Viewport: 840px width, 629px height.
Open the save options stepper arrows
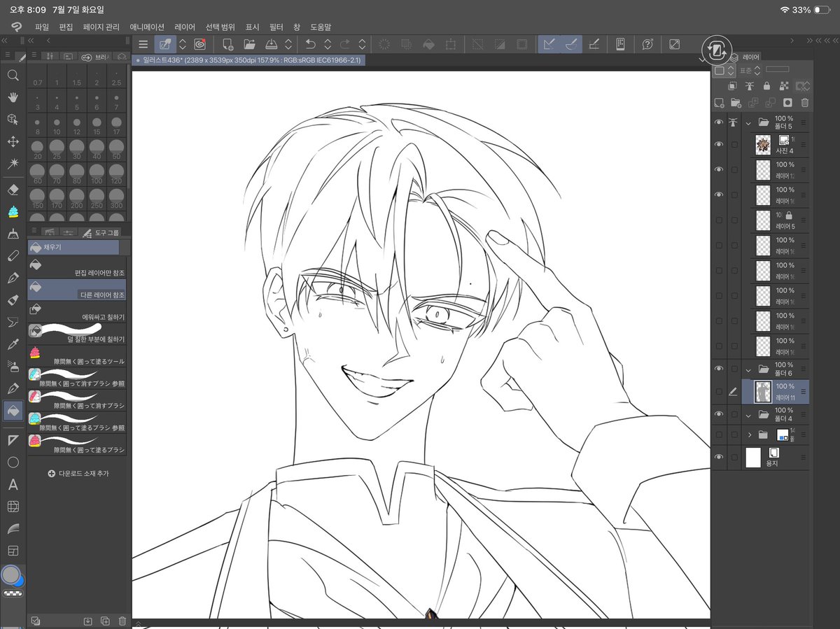pyautogui.click(x=288, y=44)
